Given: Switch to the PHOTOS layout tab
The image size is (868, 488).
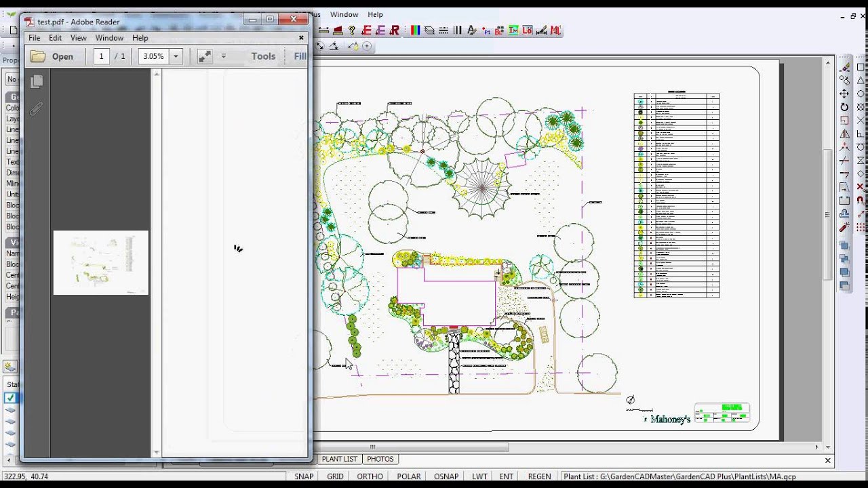Looking at the screenshot, I should pos(380,459).
